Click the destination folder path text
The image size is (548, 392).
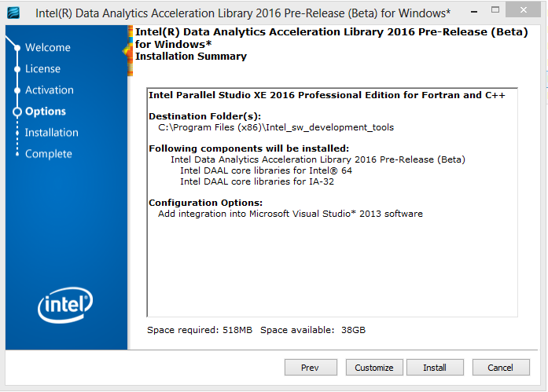pyautogui.click(x=276, y=127)
